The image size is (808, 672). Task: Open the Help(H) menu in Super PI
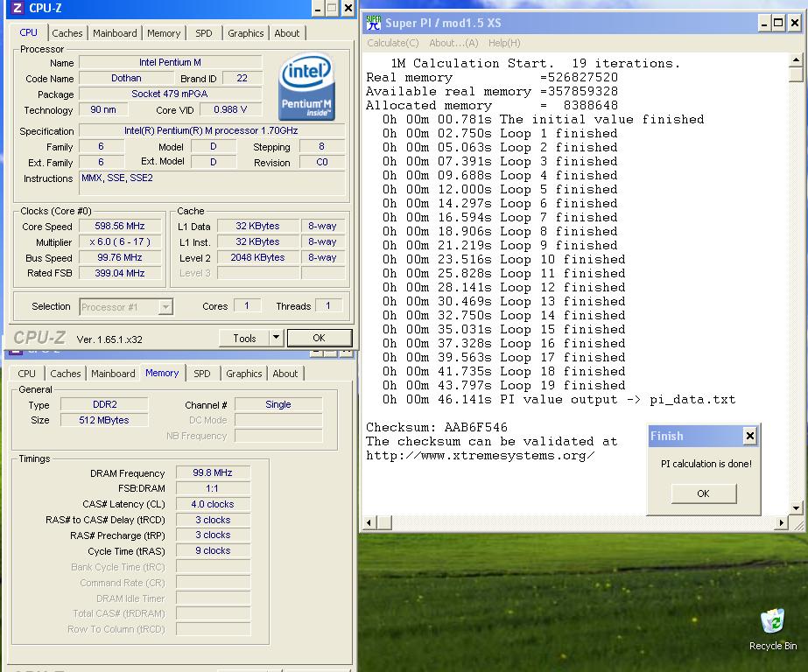504,43
